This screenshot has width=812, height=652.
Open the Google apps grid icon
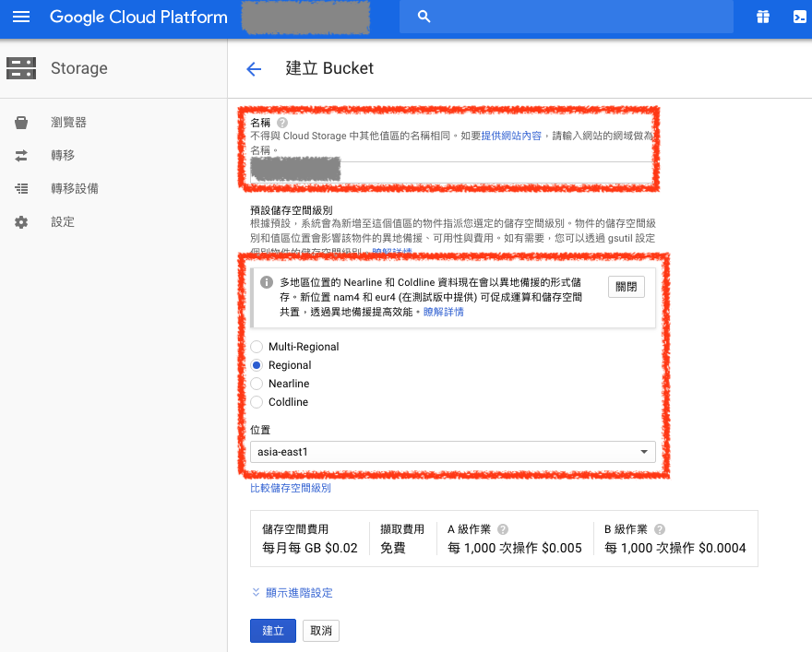pos(762,16)
